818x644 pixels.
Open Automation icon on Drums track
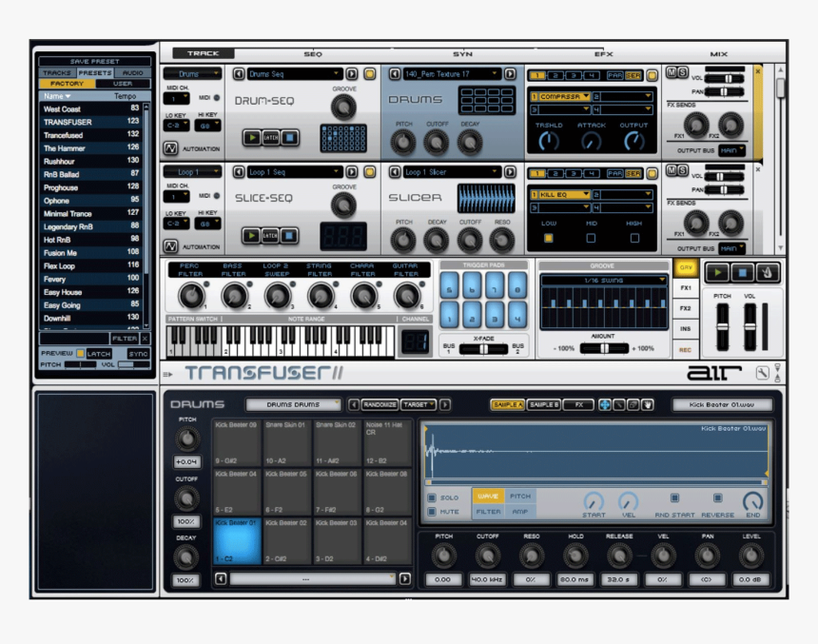[x=170, y=148]
